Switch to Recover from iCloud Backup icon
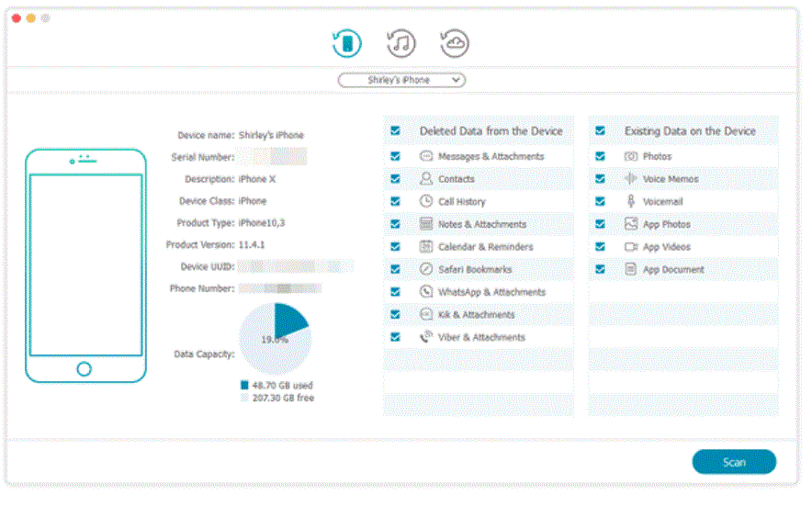The width and height of the screenshot is (812, 506). 454,43
